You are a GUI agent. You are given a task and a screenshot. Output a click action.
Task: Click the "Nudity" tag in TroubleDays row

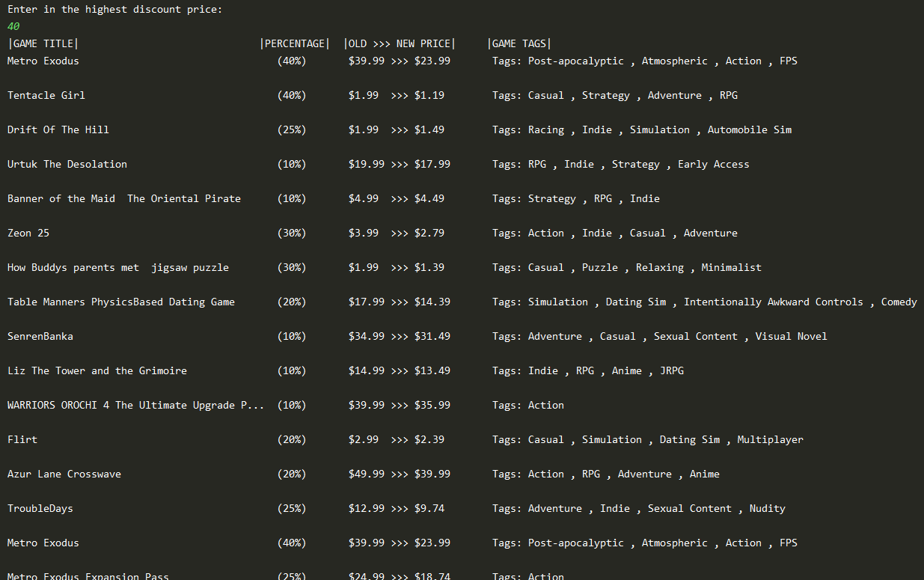[x=768, y=508]
